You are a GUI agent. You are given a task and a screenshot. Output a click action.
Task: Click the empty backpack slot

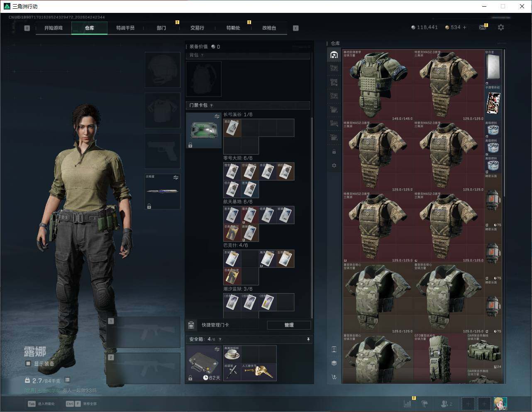point(204,79)
